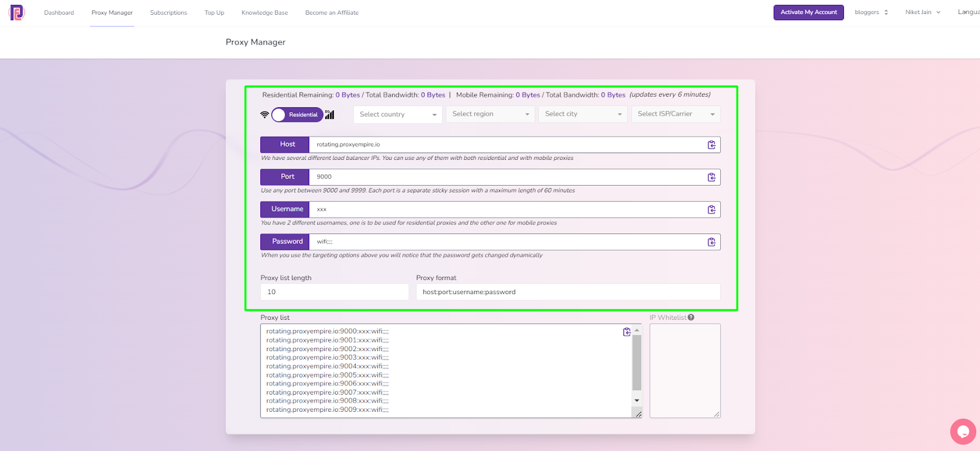This screenshot has width=980, height=451.
Task: Open the Select region dropdown
Action: point(491,114)
